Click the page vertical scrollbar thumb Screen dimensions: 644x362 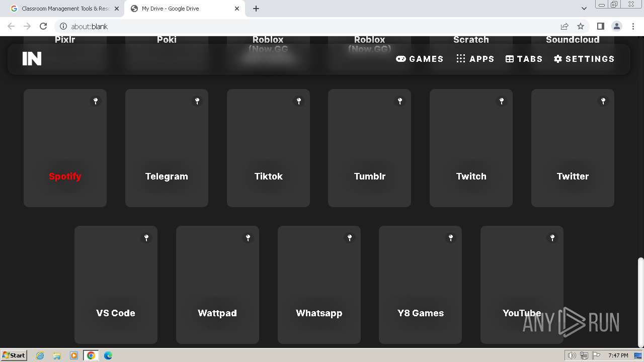(x=640, y=302)
